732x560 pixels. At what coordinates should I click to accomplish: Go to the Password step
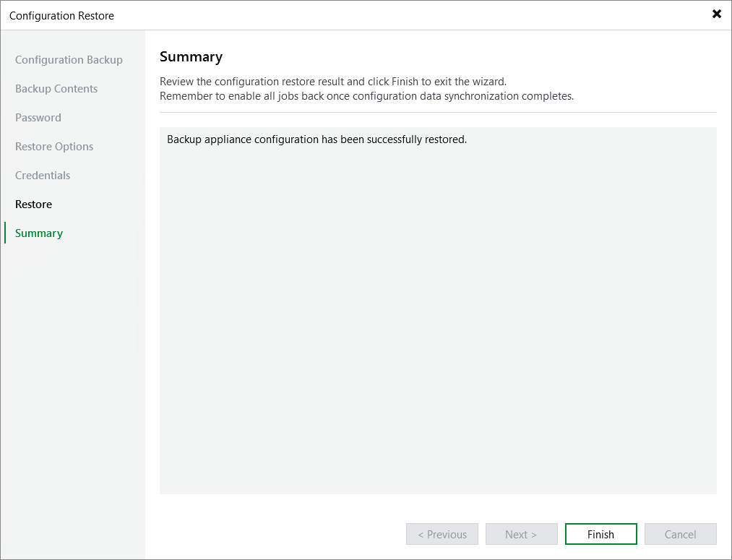tap(38, 117)
